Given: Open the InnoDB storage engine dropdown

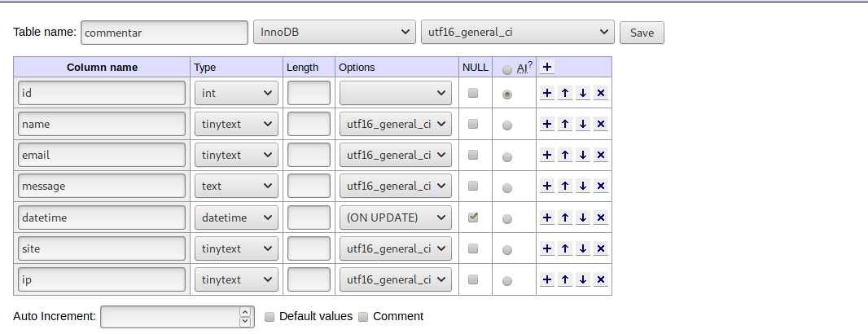Looking at the screenshot, I should pyautogui.click(x=335, y=33).
